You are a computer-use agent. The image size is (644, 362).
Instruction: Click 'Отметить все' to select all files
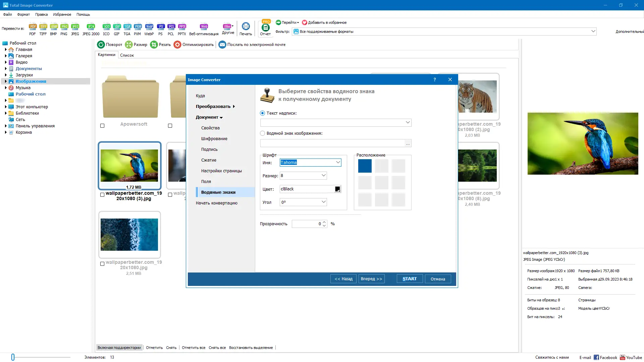194,348
